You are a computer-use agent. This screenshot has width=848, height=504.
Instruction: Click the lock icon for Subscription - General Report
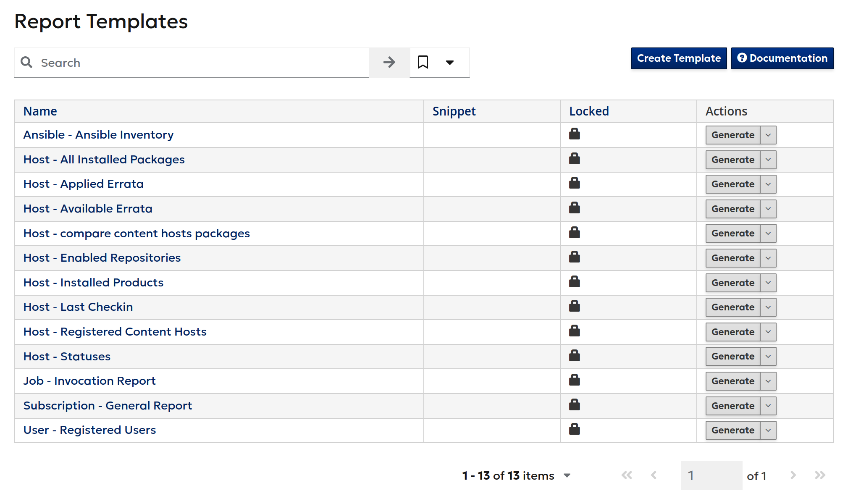point(574,405)
